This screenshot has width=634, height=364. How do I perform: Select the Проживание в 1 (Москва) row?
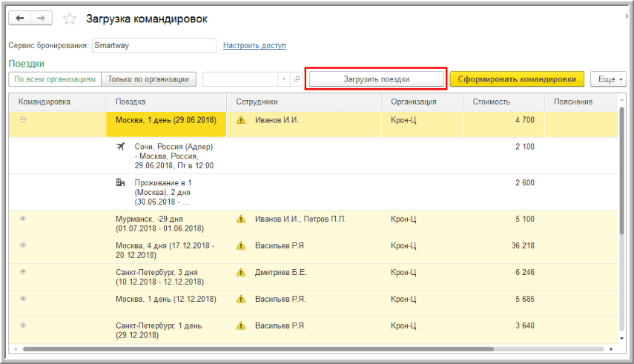(x=314, y=192)
